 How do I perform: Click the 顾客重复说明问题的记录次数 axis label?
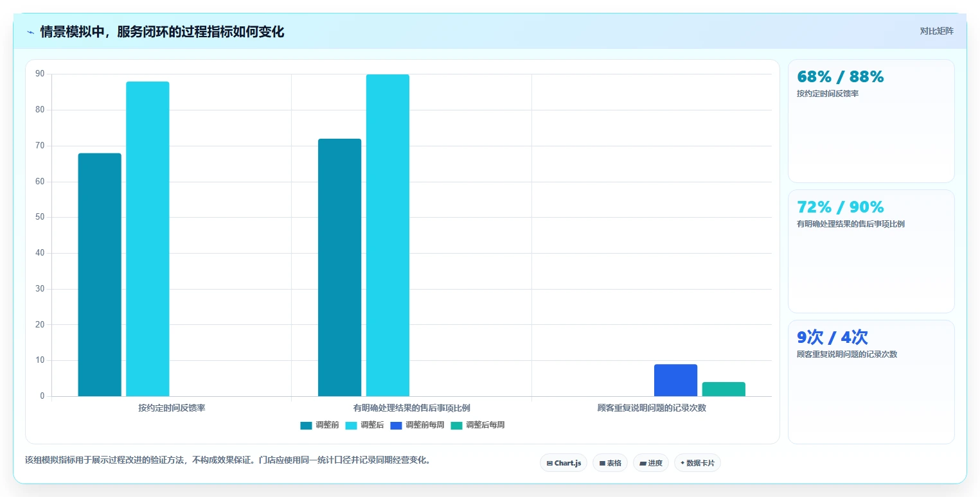click(652, 408)
